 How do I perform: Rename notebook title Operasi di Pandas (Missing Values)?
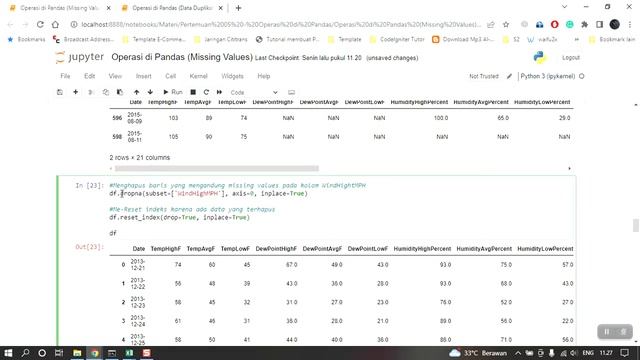182,57
